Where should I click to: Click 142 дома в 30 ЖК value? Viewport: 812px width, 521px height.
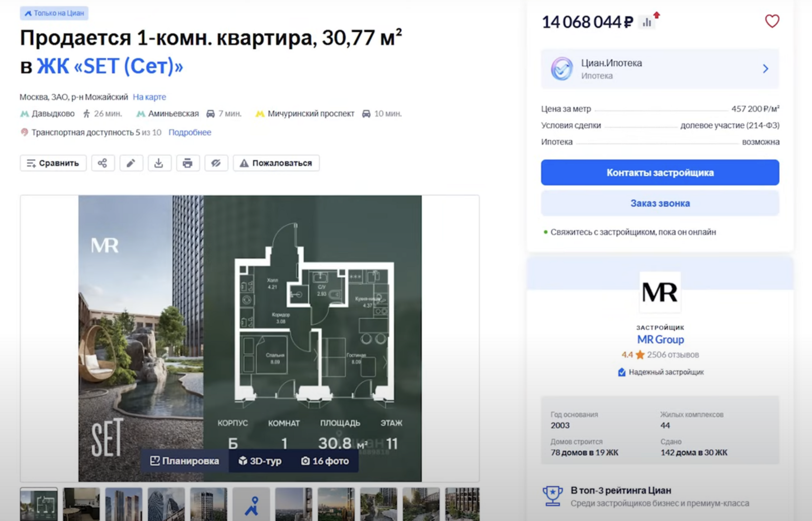(x=694, y=453)
